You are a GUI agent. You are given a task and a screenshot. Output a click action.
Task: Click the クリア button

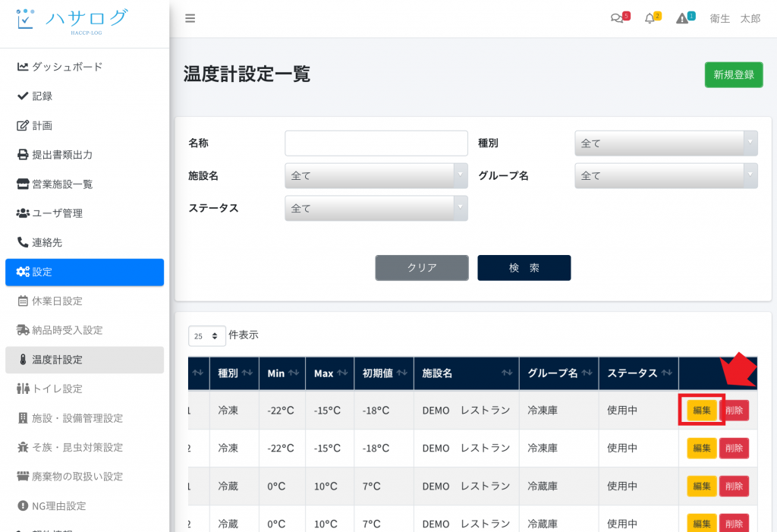pyautogui.click(x=421, y=268)
